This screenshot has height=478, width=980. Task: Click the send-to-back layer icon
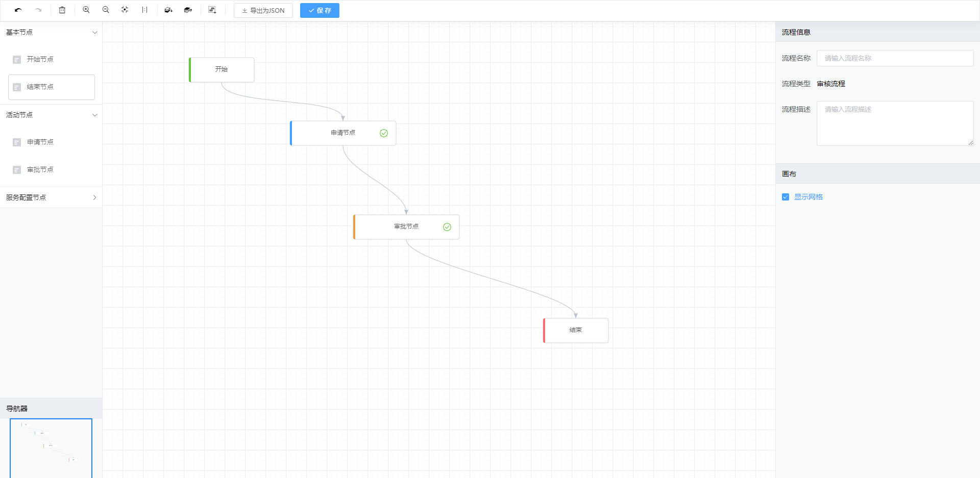[168, 10]
